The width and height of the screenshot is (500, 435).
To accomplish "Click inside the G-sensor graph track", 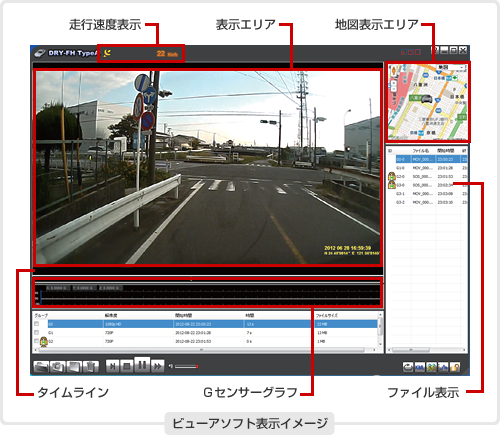I will click(x=210, y=297).
